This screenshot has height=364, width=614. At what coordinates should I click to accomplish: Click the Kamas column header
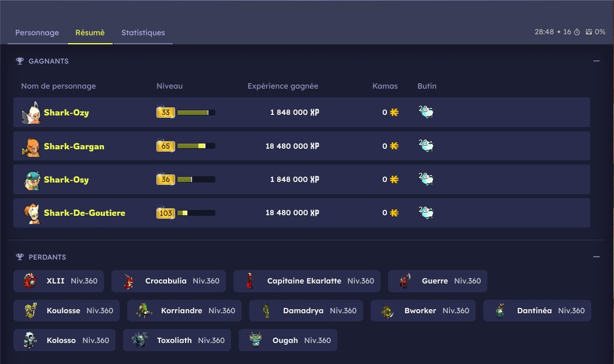point(385,86)
